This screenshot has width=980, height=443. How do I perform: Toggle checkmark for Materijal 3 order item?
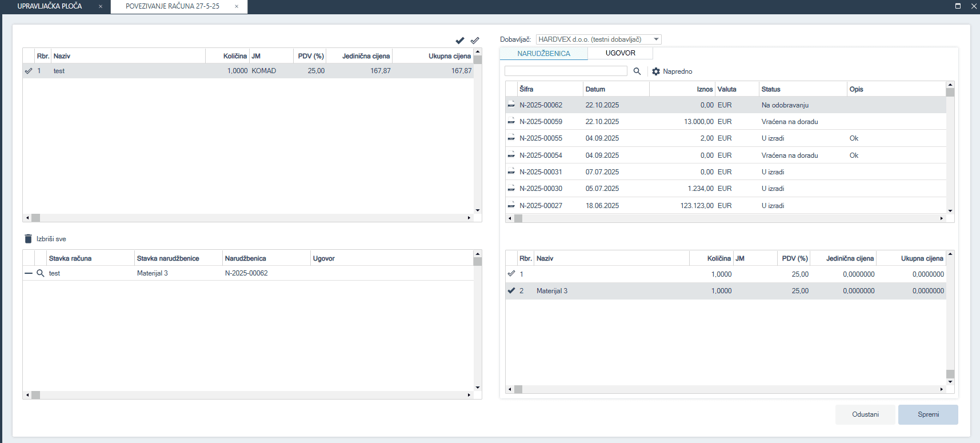[x=511, y=290]
